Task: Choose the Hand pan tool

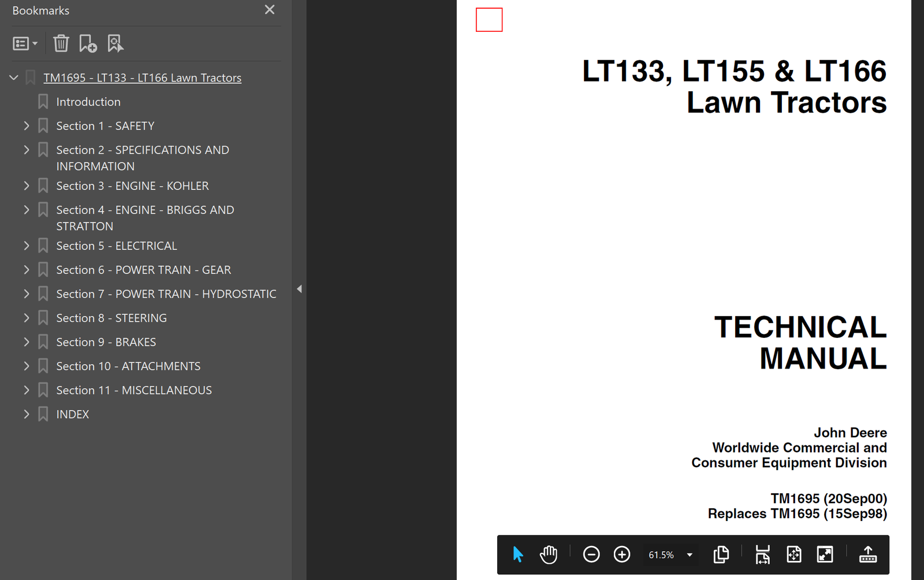Action: click(549, 555)
